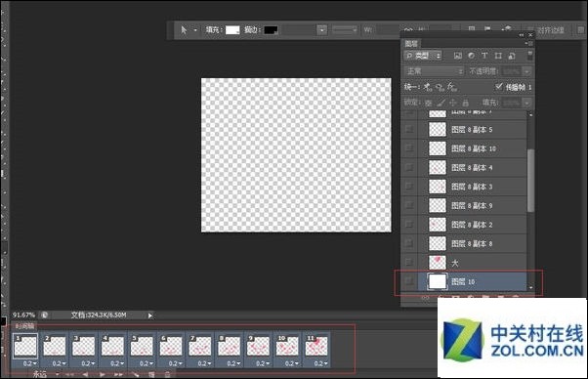Screen dimensions: 588x379
Task: Click the tween animation frames icon
Action: coord(136,374)
